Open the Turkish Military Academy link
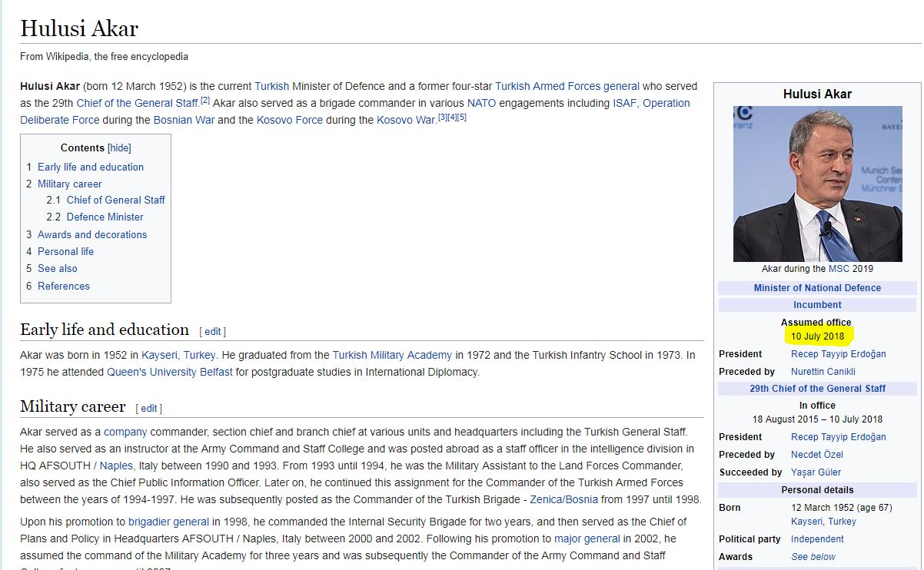 [392, 355]
